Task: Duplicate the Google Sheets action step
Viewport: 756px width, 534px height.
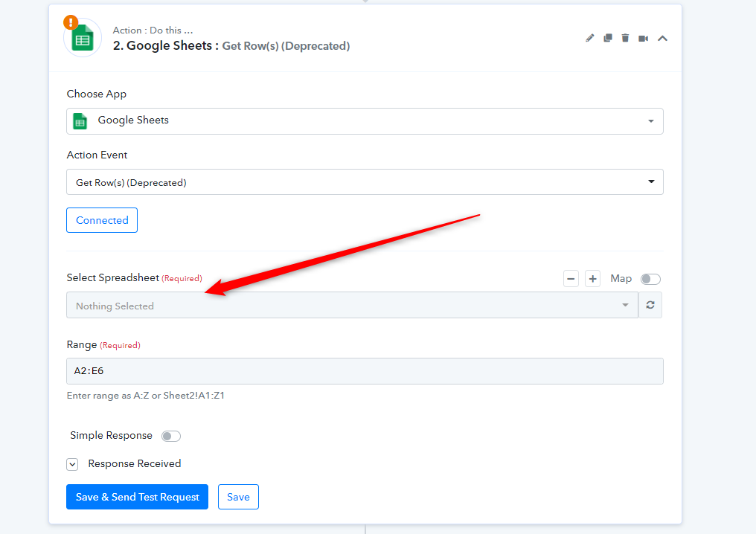Action: pos(607,38)
